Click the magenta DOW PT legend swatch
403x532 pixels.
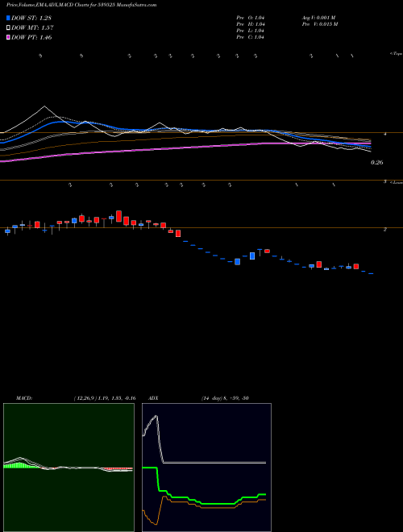(8, 38)
